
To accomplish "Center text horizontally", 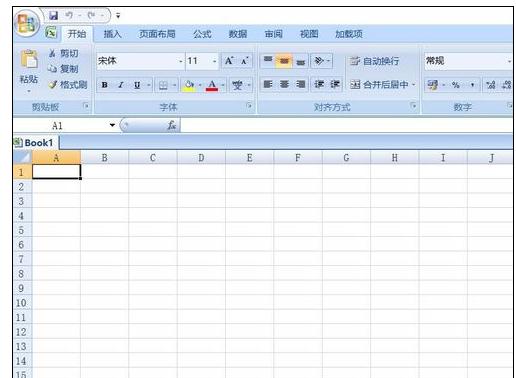I will point(284,84).
